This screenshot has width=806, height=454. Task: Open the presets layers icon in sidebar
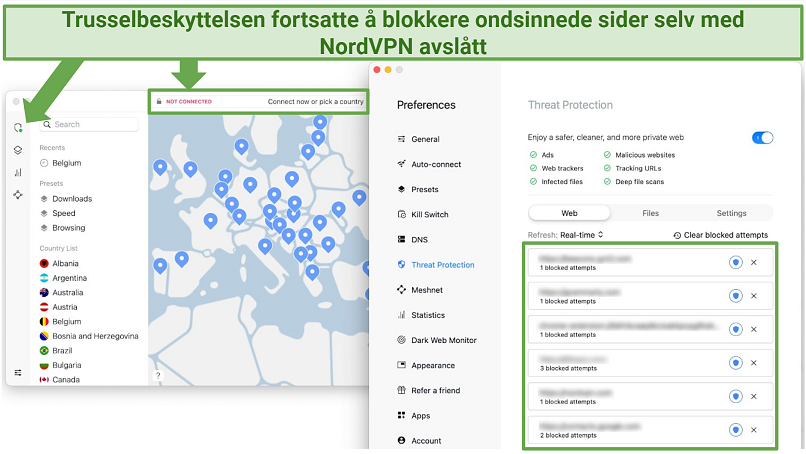pos(18,150)
